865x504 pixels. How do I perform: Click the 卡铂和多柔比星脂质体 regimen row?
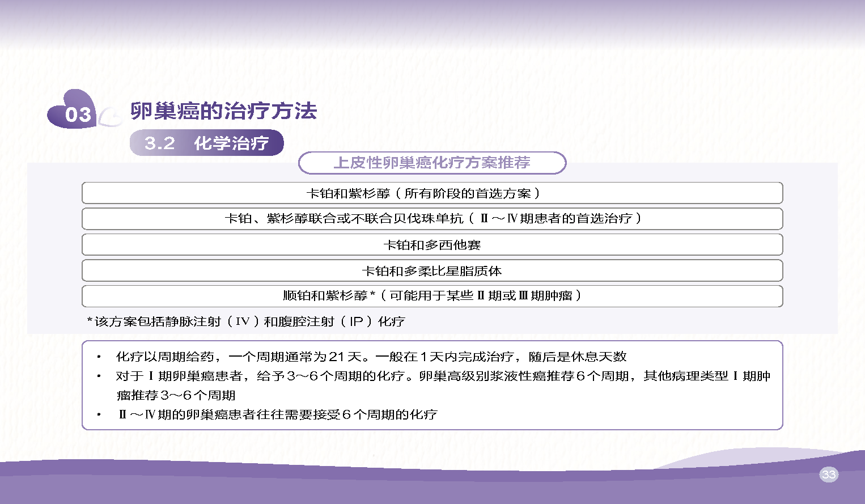pos(432,271)
